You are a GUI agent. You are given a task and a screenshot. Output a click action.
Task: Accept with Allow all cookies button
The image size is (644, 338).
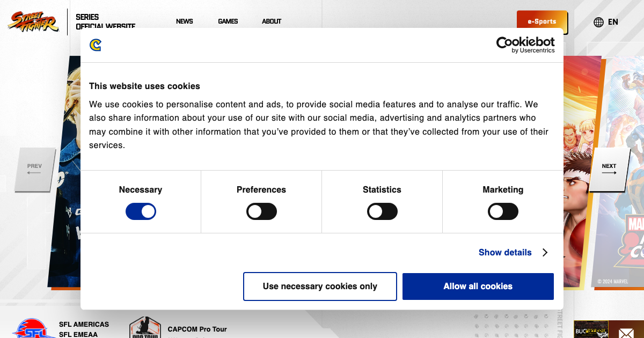point(478,286)
